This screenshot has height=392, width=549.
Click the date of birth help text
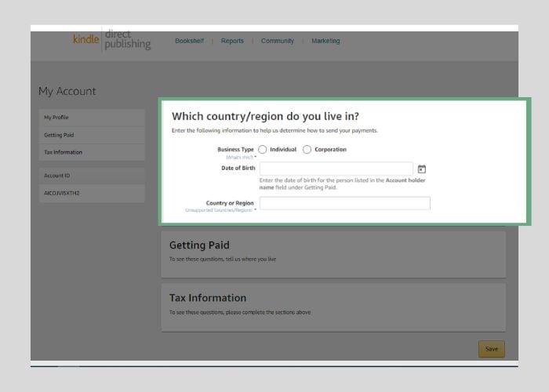(342, 183)
